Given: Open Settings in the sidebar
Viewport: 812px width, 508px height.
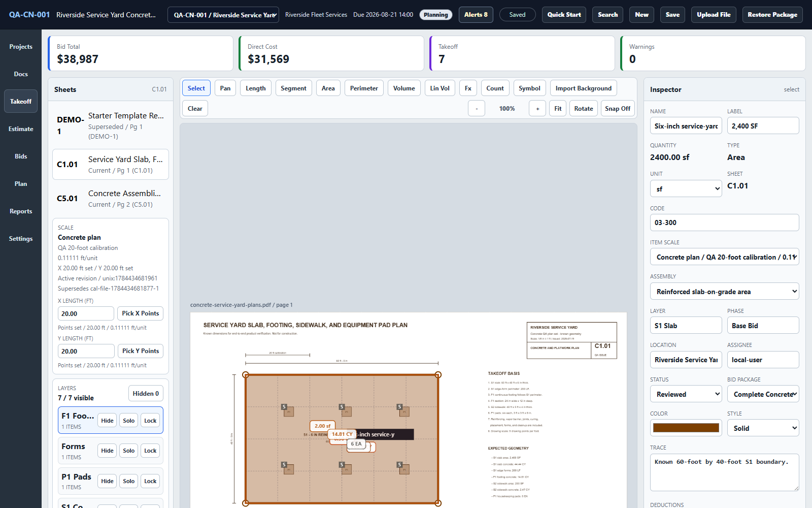Looking at the screenshot, I should pyautogui.click(x=21, y=239).
